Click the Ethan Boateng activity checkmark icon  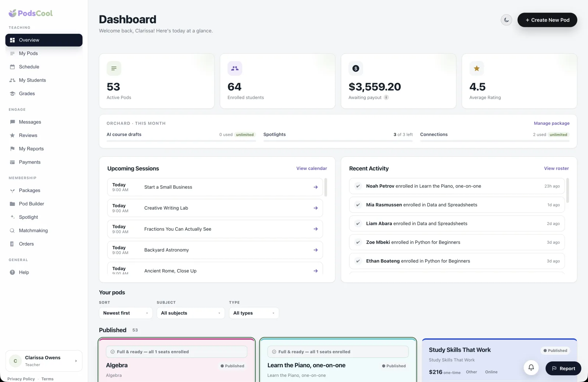[x=358, y=261]
